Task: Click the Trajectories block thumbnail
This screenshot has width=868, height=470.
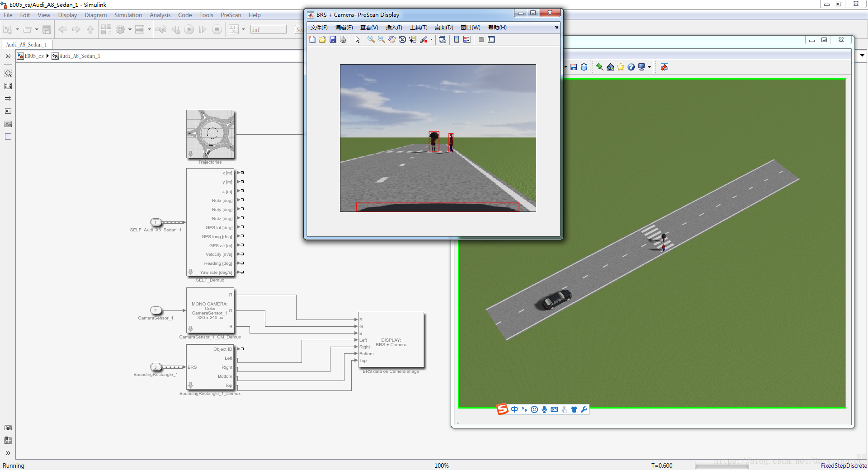Action: click(210, 134)
